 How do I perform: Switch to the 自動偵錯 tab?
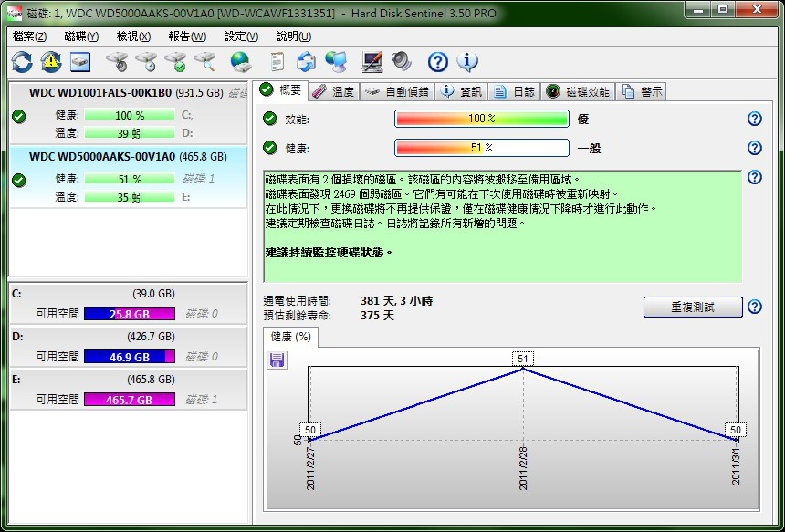[397, 91]
